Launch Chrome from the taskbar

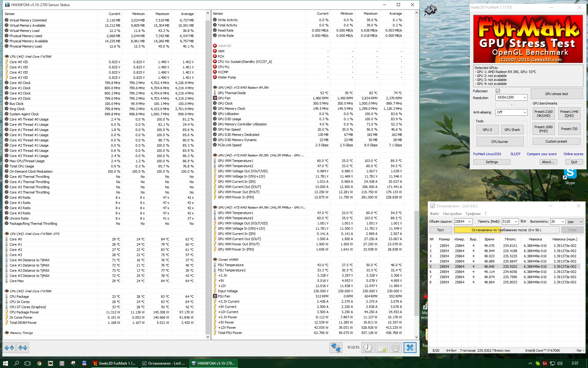(39, 363)
